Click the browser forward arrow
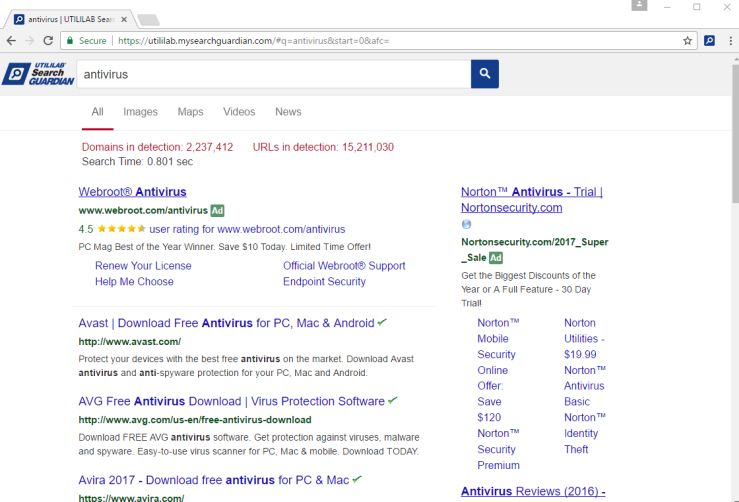This screenshot has width=739, height=502. click(x=30, y=41)
